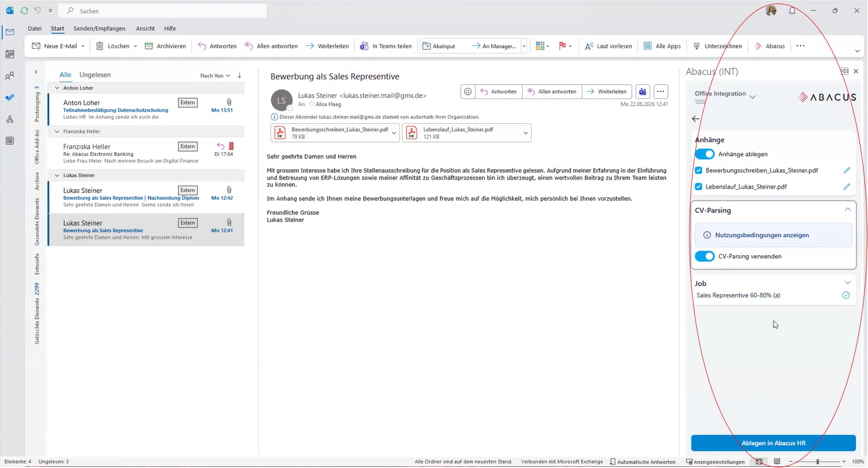Open the Nach Von sort dropdown
Screen dimensions: 868x468
coord(215,76)
